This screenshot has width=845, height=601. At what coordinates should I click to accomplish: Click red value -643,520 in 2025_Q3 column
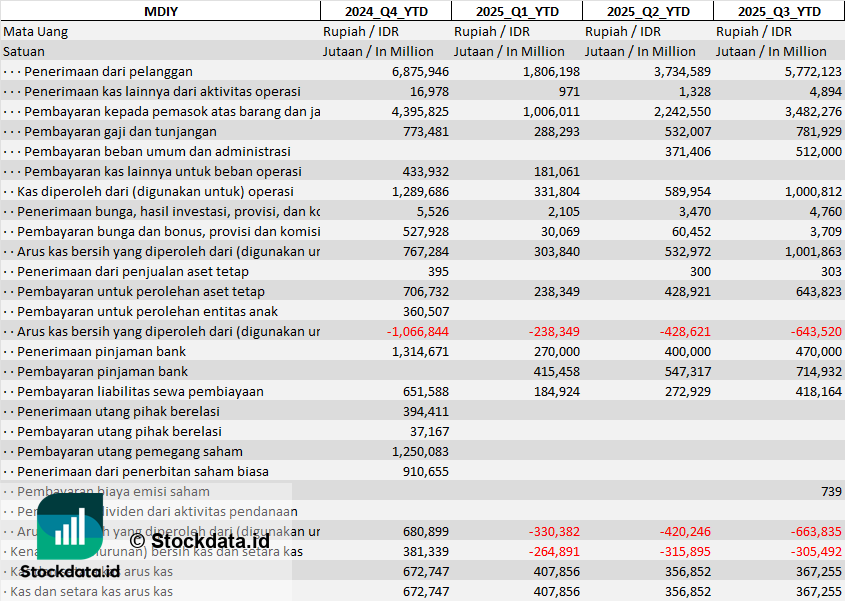[x=816, y=331]
